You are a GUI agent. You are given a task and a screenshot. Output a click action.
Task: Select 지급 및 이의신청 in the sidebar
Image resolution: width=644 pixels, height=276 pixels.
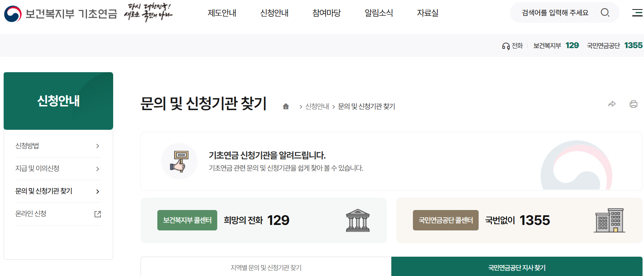tap(37, 168)
